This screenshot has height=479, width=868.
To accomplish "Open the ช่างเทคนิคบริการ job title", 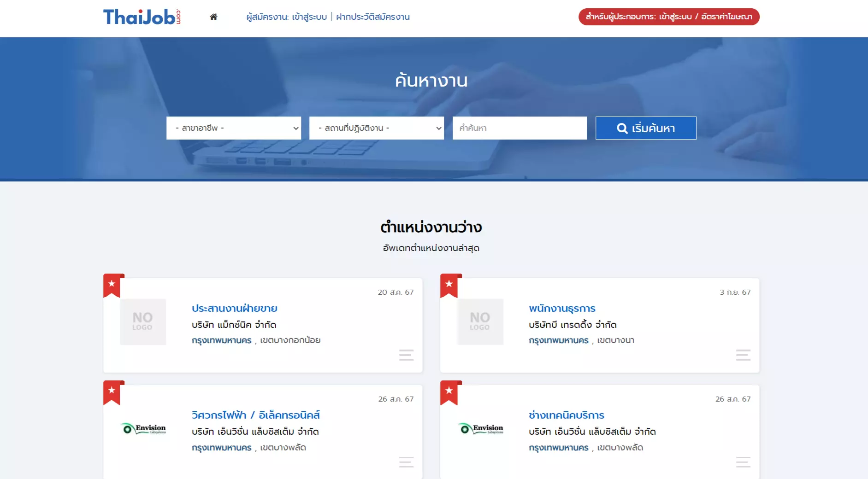I will [x=567, y=415].
